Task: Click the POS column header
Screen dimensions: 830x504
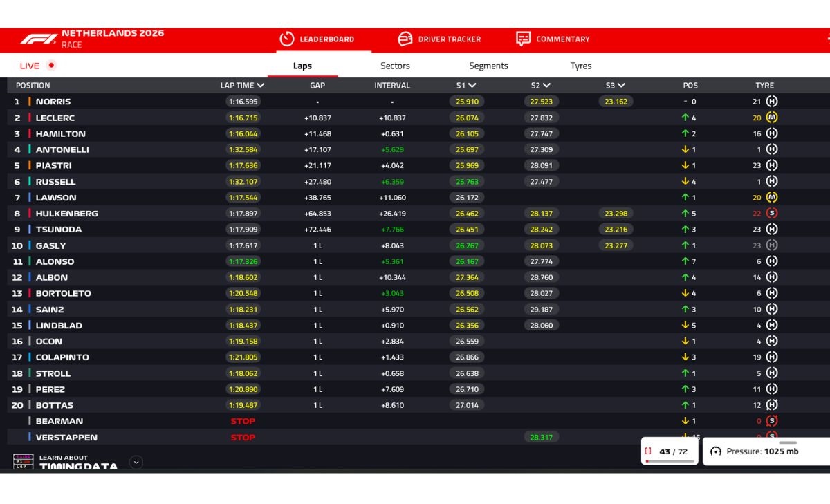Action: click(x=690, y=86)
